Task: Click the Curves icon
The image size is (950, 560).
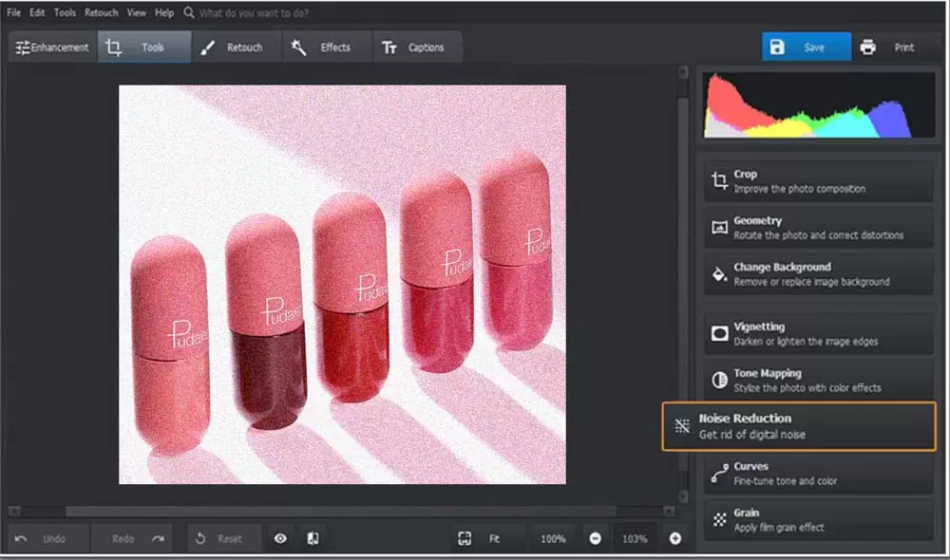Action: pos(719,474)
